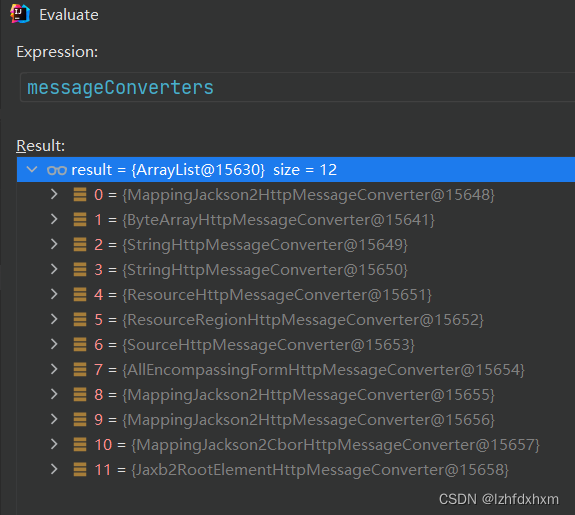Expand element 11 Jaxb2RootElementHttpMessageConverter@15658
This screenshot has height=515, width=575.
pos(54,469)
